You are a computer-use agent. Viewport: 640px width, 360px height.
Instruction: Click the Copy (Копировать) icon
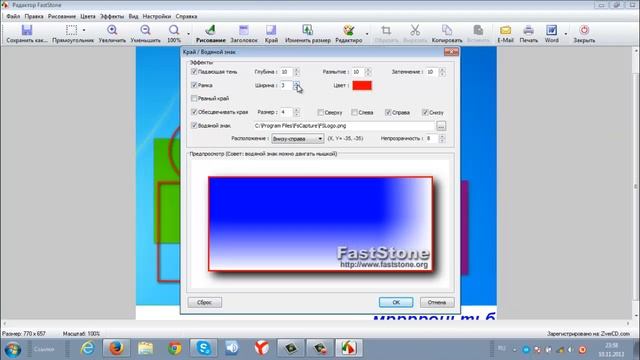pos(447,30)
